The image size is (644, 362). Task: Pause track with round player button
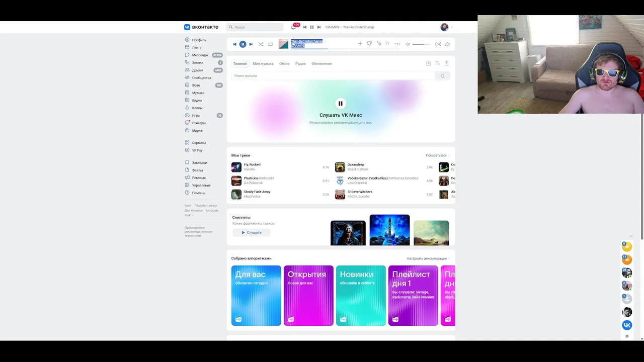(x=243, y=44)
